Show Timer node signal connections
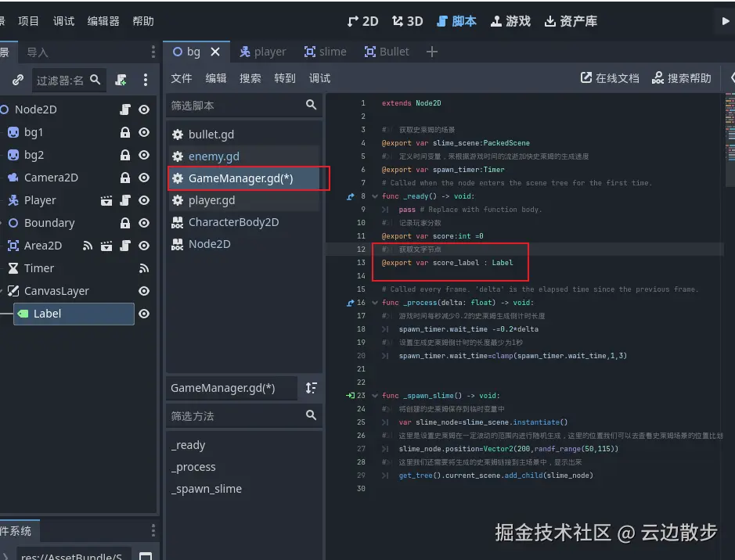Viewport: 735px width, 560px height. tap(144, 268)
